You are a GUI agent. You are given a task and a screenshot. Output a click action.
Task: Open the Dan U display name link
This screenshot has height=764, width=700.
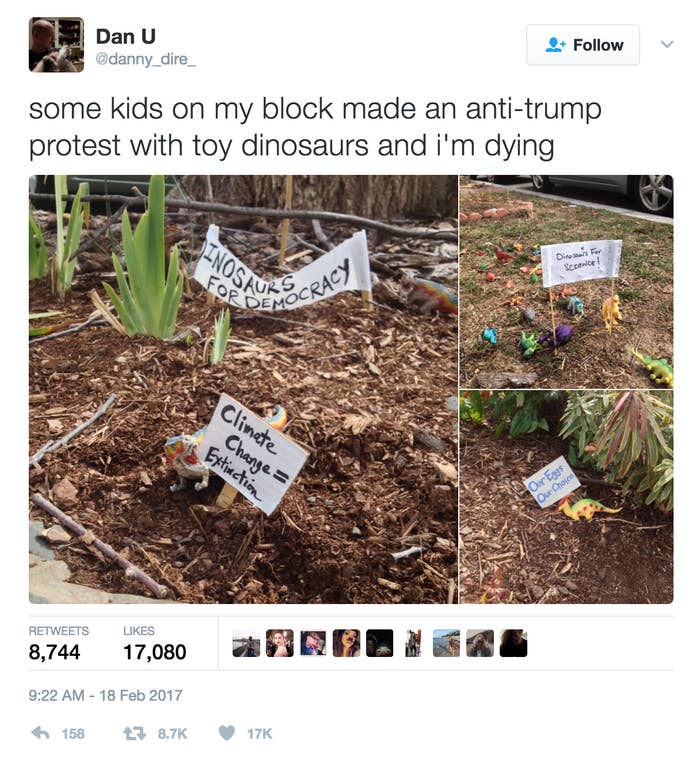click(126, 37)
